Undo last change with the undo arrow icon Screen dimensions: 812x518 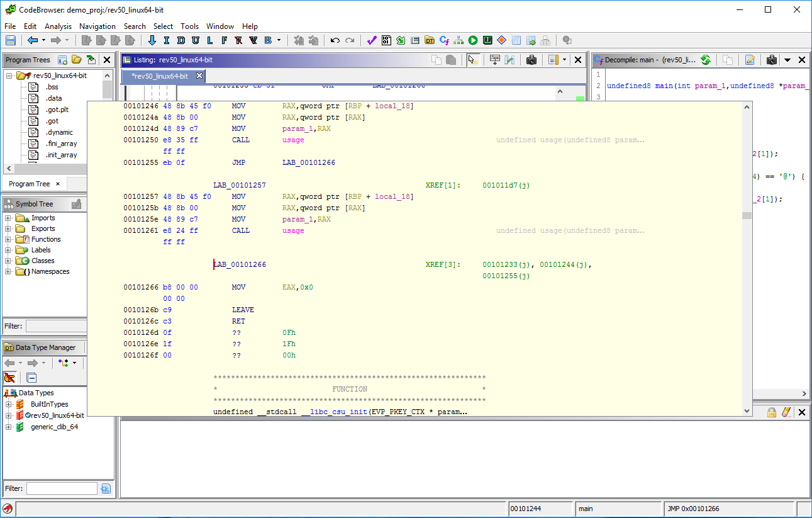pos(335,40)
